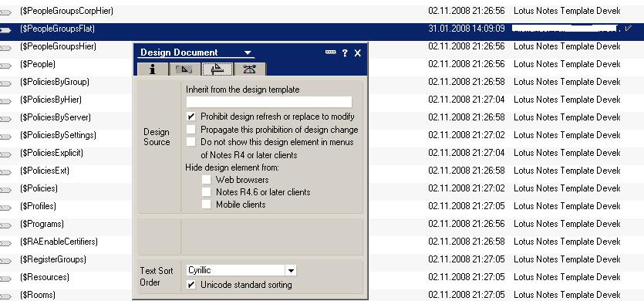
Task: Select the Design tab with the triangle ruler icon
Action: pyautogui.click(x=217, y=69)
